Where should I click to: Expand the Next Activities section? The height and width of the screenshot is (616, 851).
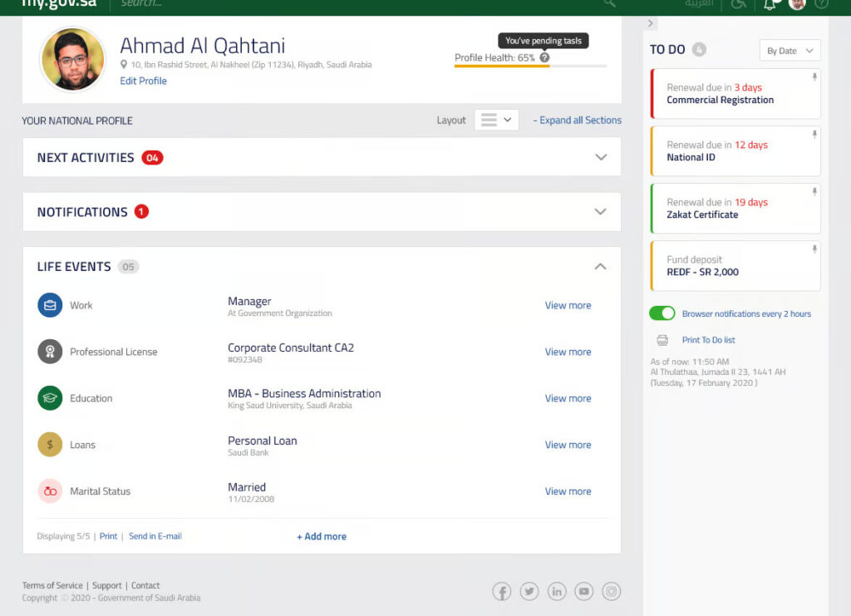[x=601, y=157]
